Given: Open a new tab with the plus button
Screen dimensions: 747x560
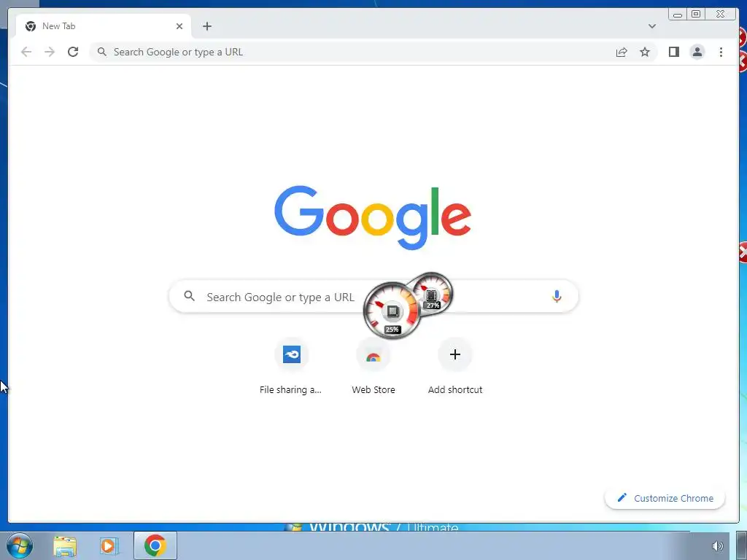Looking at the screenshot, I should 206,26.
